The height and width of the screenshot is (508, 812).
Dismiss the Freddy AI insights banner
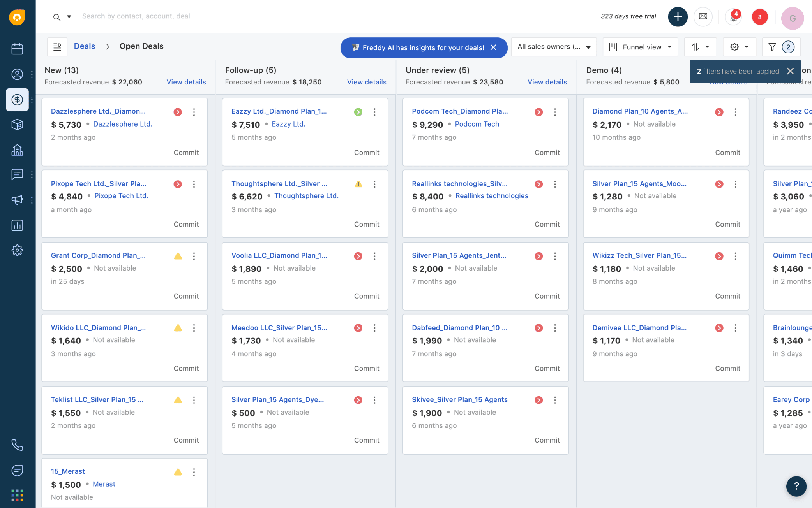tap(493, 47)
